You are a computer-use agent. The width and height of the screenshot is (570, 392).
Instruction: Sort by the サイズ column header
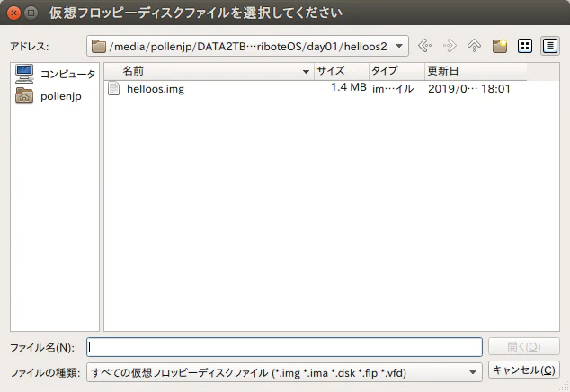point(342,71)
